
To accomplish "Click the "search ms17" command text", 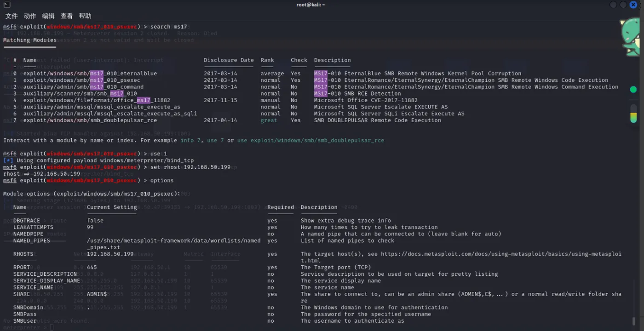I will tap(169, 27).
